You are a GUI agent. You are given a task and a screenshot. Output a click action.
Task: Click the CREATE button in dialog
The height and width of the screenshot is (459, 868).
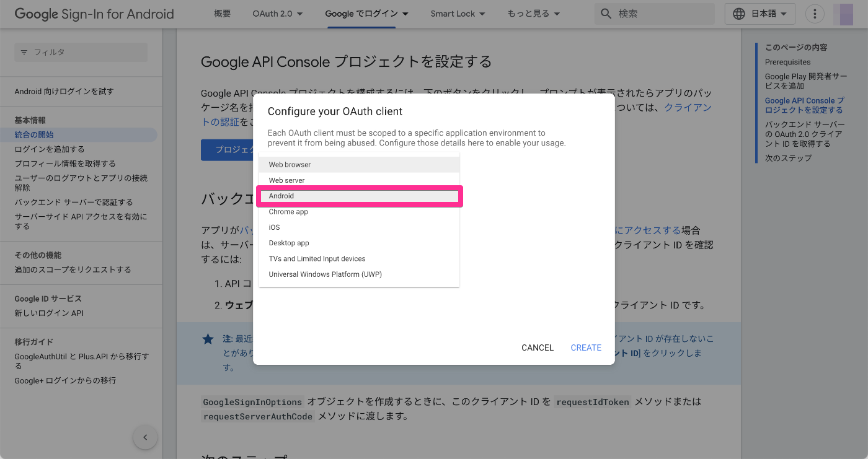(586, 348)
